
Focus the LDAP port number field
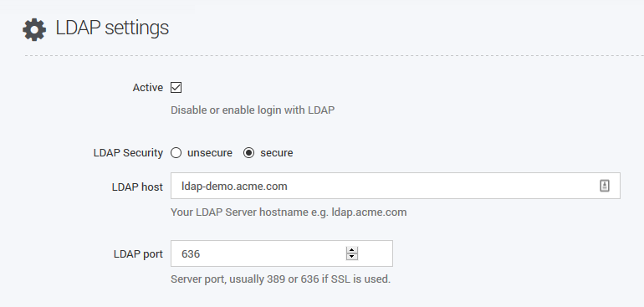(282, 253)
